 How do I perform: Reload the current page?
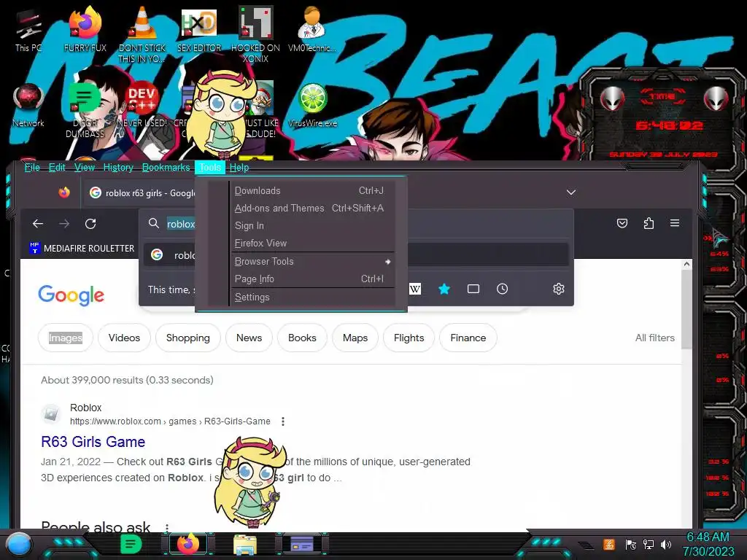point(90,223)
